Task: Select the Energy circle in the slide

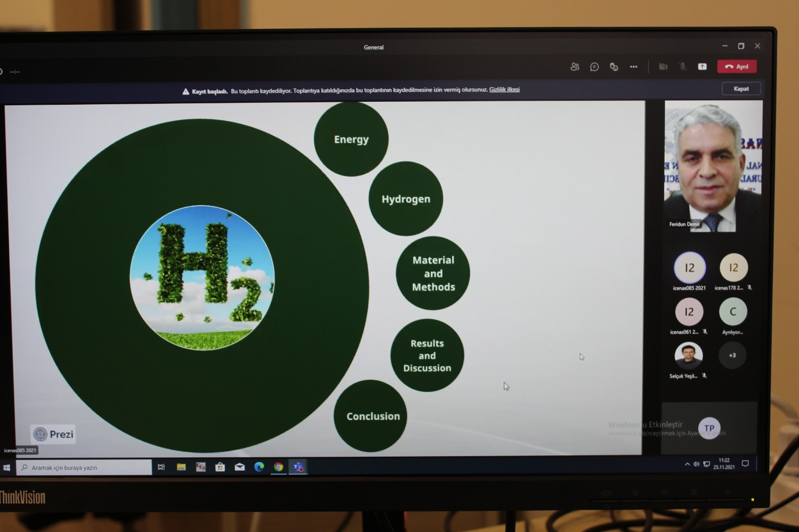Action: pos(351,139)
